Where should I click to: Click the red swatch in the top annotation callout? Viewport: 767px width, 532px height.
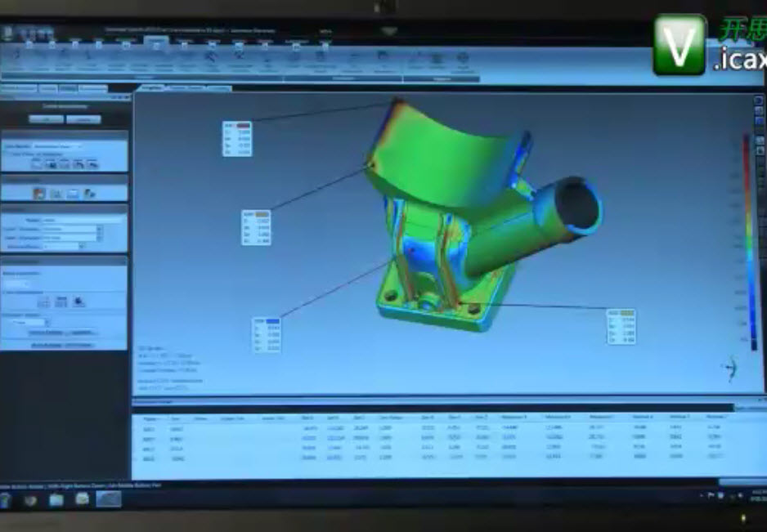tap(243, 126)
